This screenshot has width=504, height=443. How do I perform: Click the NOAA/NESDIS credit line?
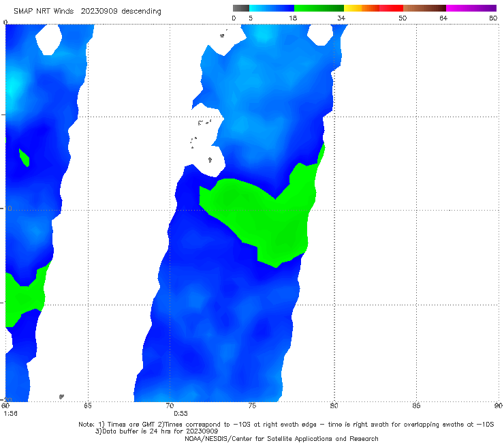pyautogui.click(x=281, y=439)
